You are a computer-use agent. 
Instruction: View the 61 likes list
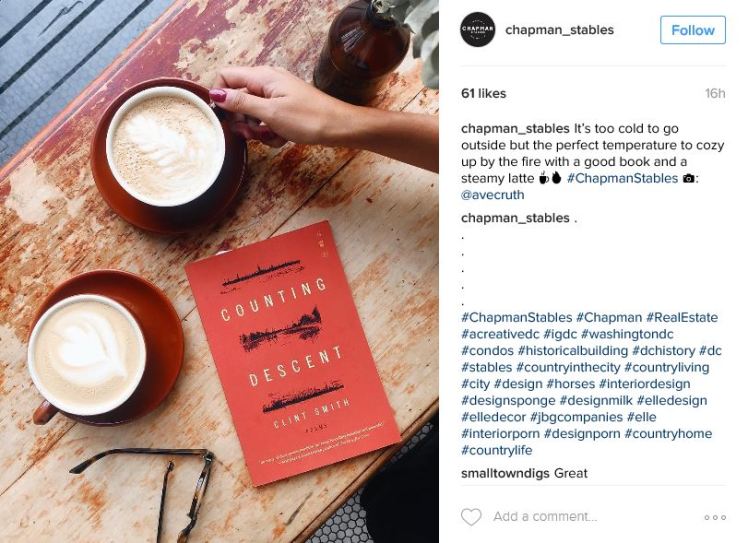[484, 94]
